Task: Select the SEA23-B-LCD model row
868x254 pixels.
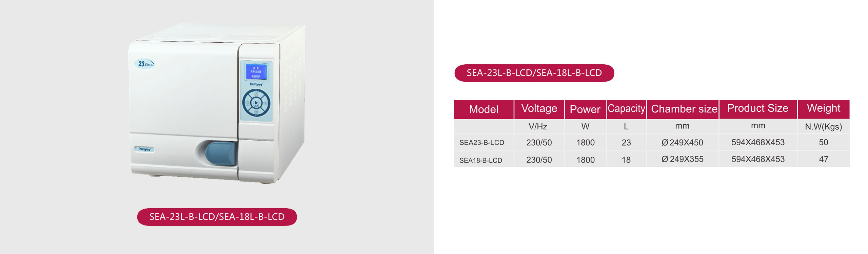Action: click(652, 143)
